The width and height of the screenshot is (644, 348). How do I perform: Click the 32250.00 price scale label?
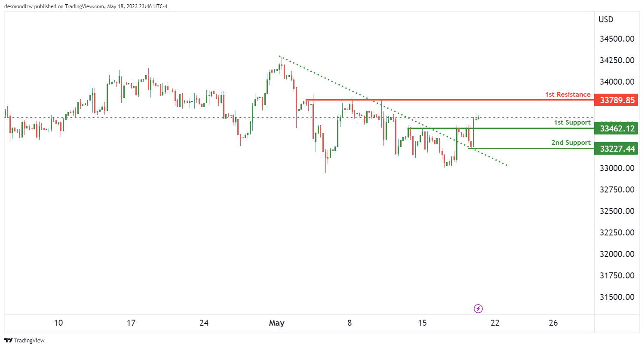coord(617,232)
